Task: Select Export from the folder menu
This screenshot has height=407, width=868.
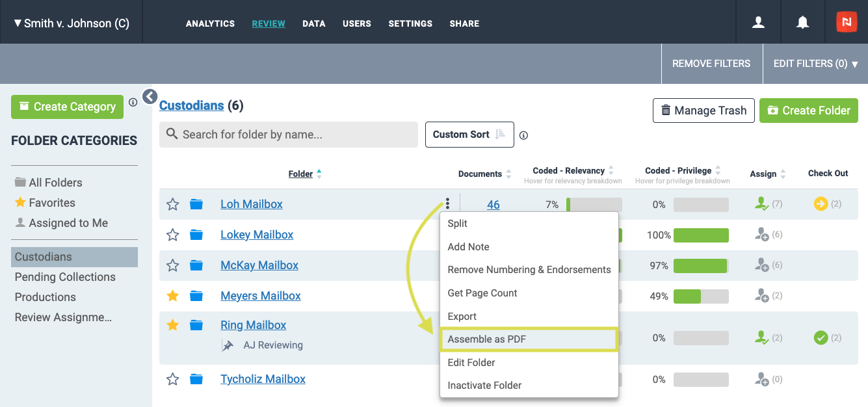Action: tap(529, 317)
